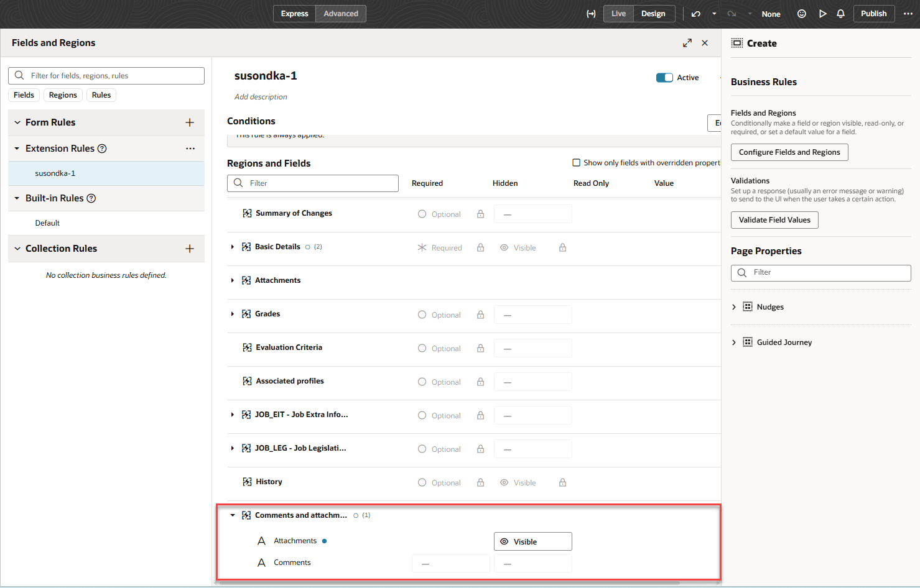This screenshot has height=588, width=920.
Task: Select the susondka-1 extension rule
Action: point(106,173)
